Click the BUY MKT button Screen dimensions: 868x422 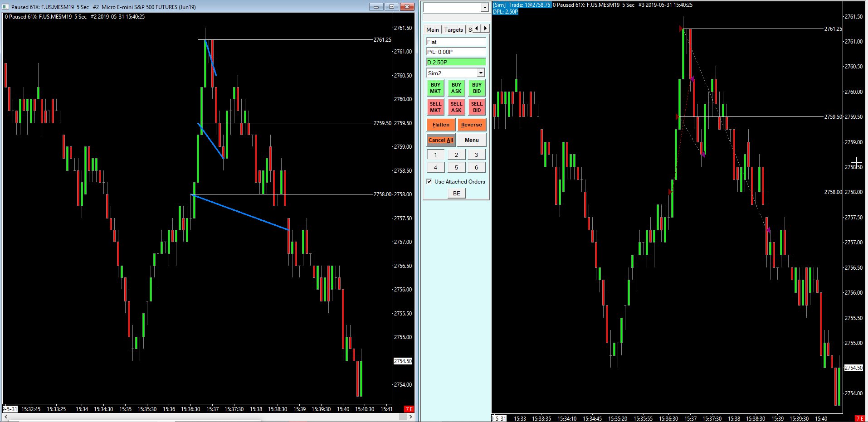click(x=435, y=88)
